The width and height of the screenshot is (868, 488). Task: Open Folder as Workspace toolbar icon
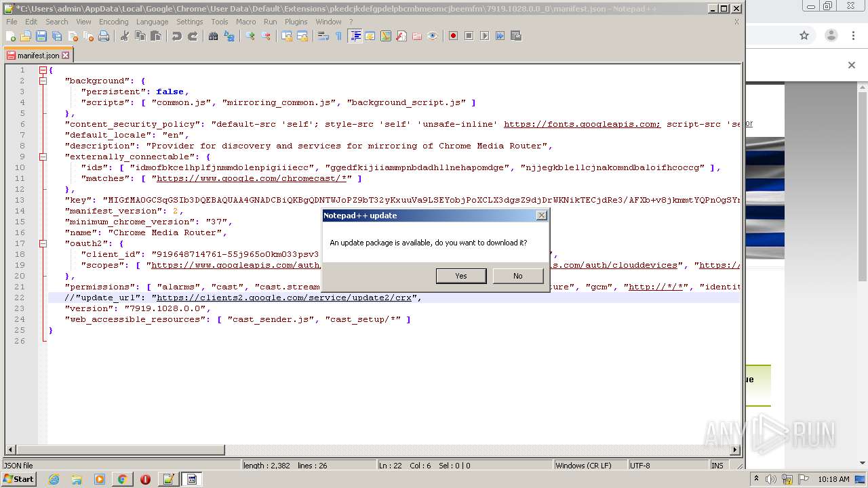(x=417, y=36)
